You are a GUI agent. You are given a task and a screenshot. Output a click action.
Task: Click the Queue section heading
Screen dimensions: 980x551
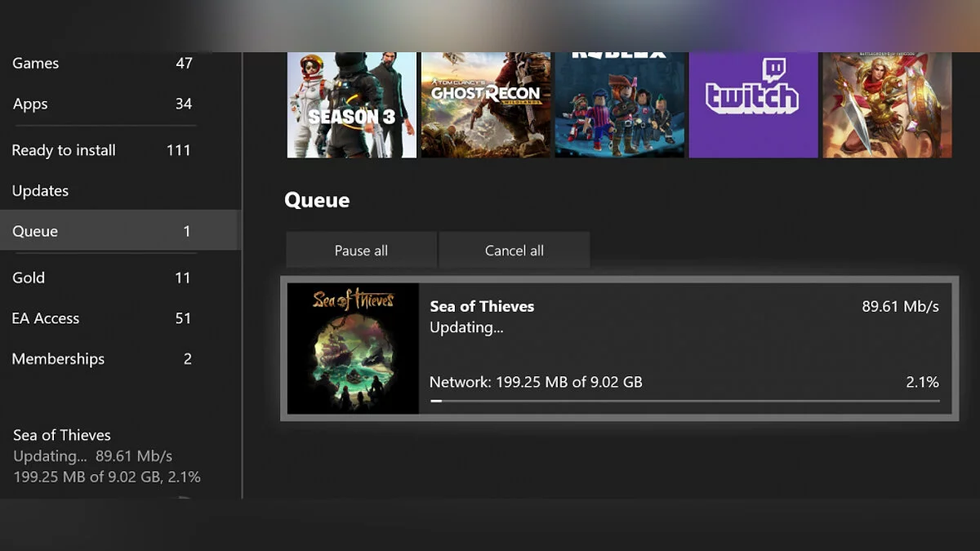[x=317, y=200]
